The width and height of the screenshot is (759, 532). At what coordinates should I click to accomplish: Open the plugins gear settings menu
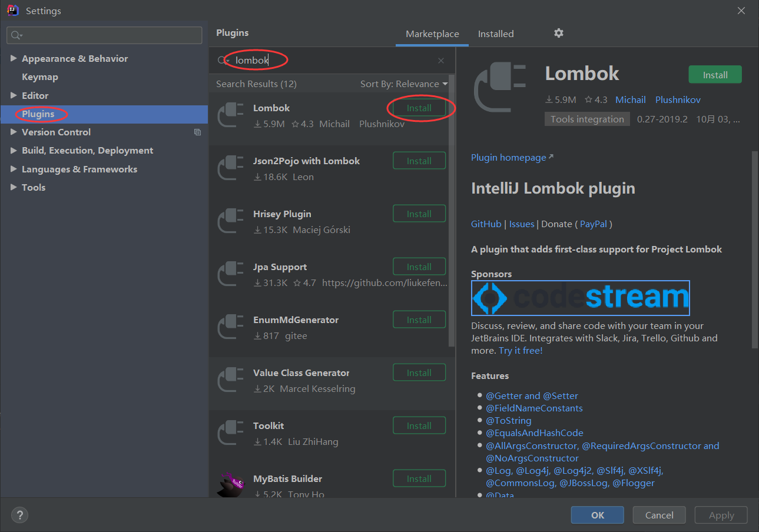coord(559,33)
